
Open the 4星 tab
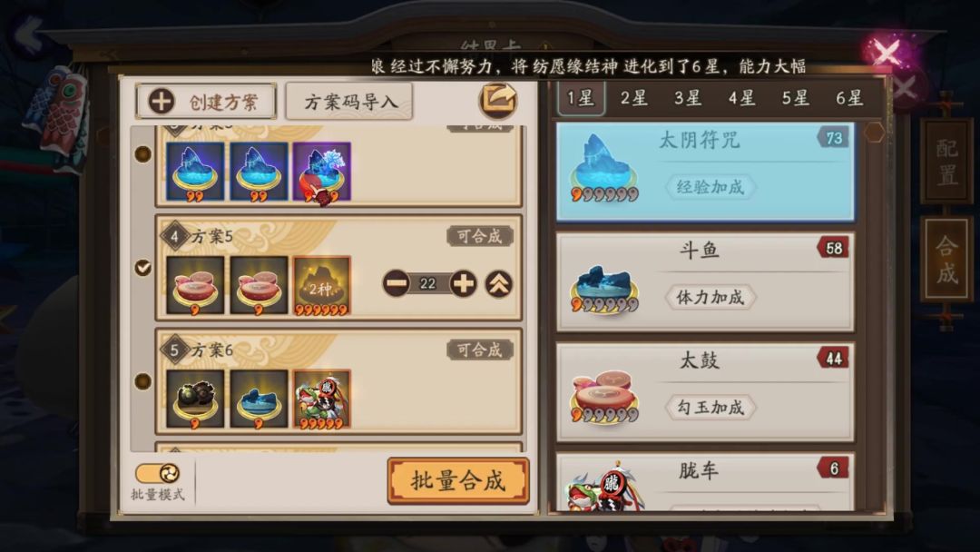point(742,98)
